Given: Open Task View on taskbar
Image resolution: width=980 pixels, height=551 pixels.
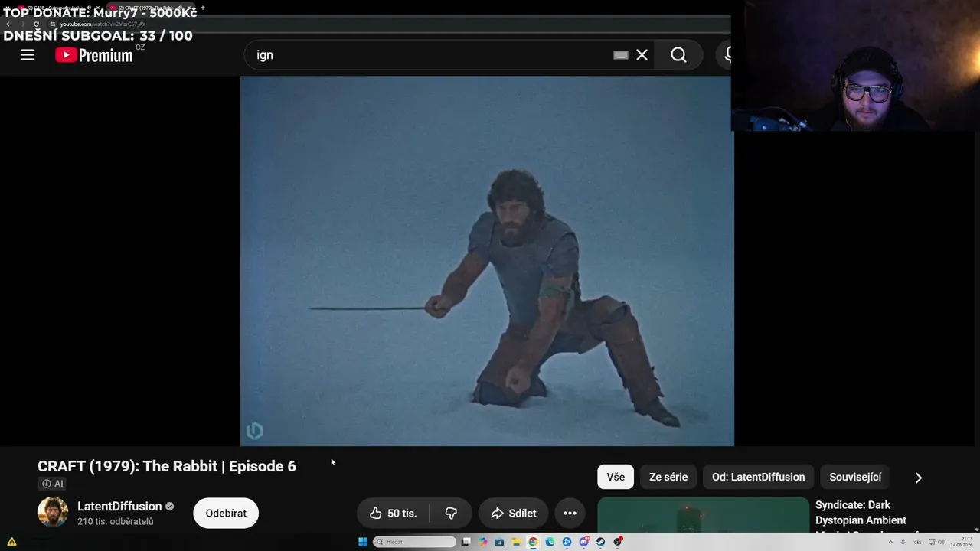Looking at the screenshot, I should coord(465,542).
